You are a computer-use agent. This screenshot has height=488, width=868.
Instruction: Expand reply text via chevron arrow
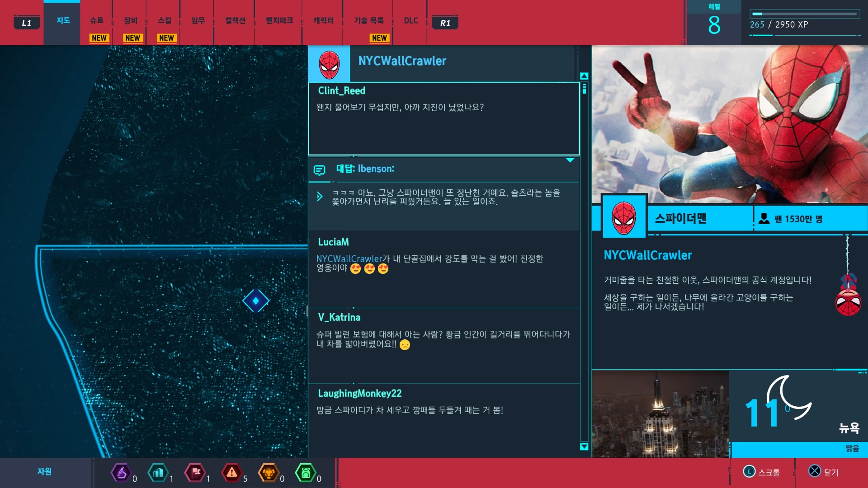(x=320, y=197)
